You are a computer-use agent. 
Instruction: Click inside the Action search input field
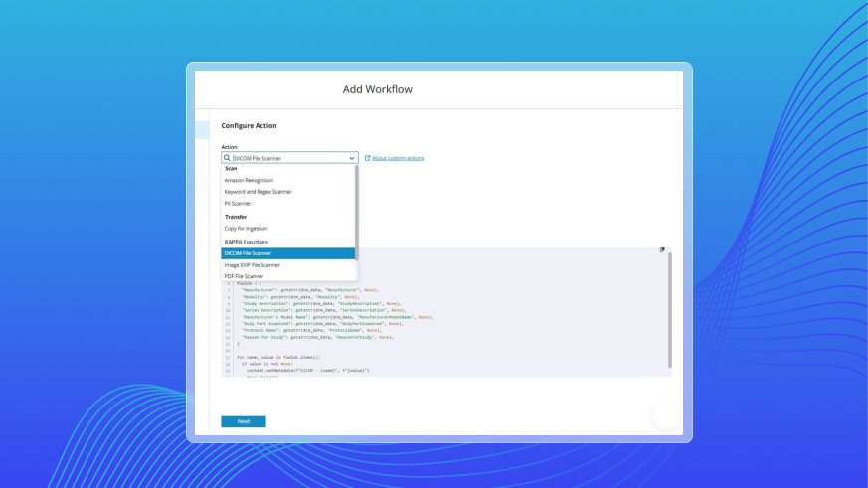[288, 158]
